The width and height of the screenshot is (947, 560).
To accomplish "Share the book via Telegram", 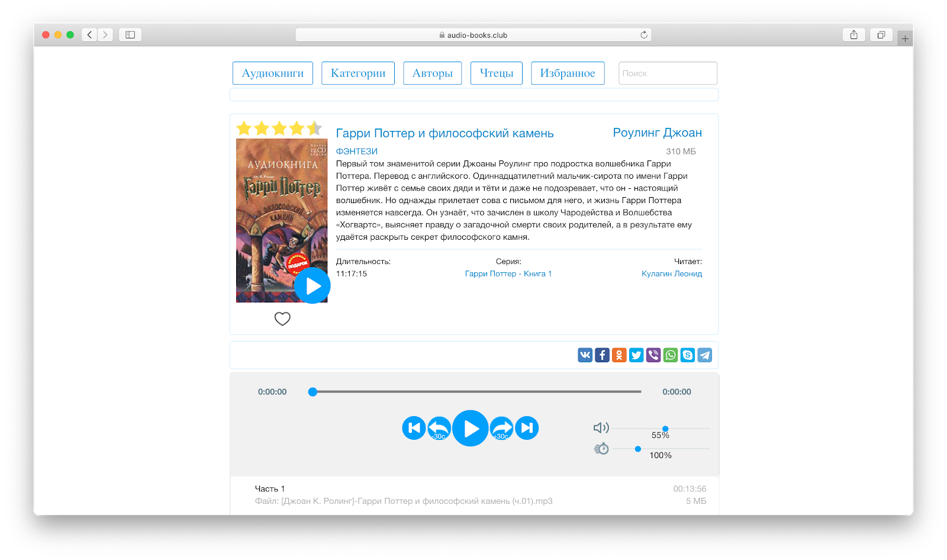I will (705, 355).
